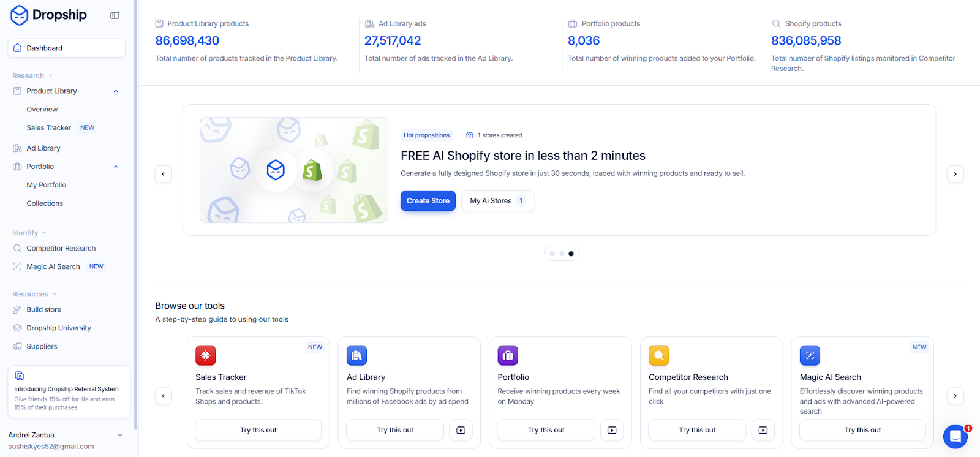
Task: Select My Portfolio sub-item
Action: tap(47, 185)
